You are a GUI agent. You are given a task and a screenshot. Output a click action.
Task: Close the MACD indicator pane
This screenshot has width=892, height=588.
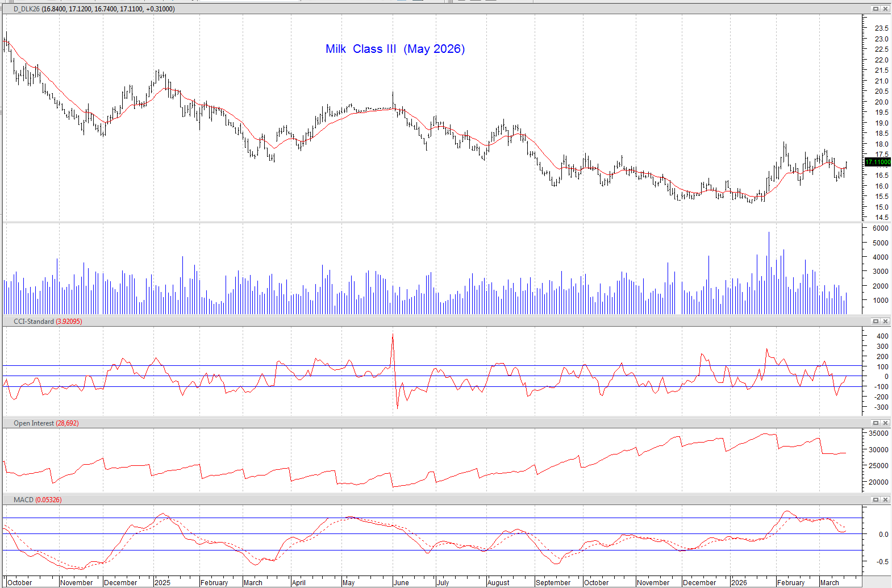(x=885, y=499)
